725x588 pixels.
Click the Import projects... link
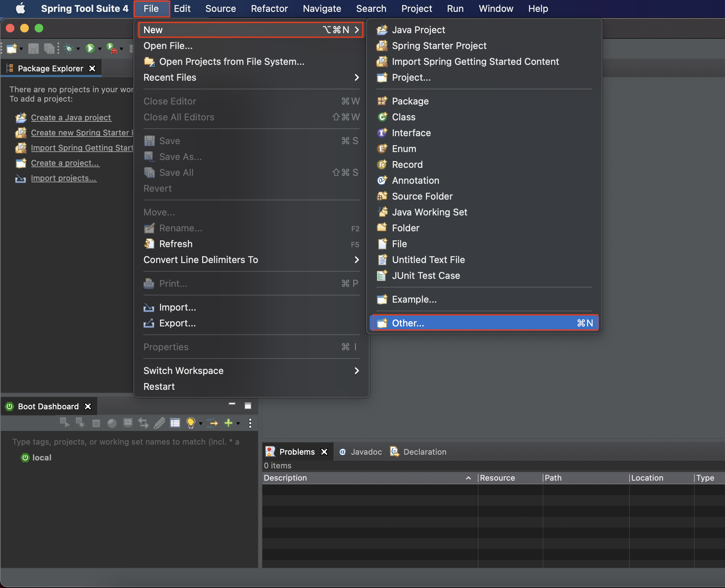point(63,178)
